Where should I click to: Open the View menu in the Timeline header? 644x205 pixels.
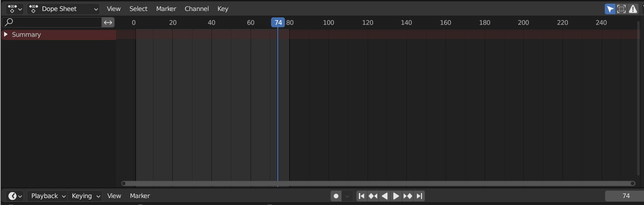(x=114, y=196)
